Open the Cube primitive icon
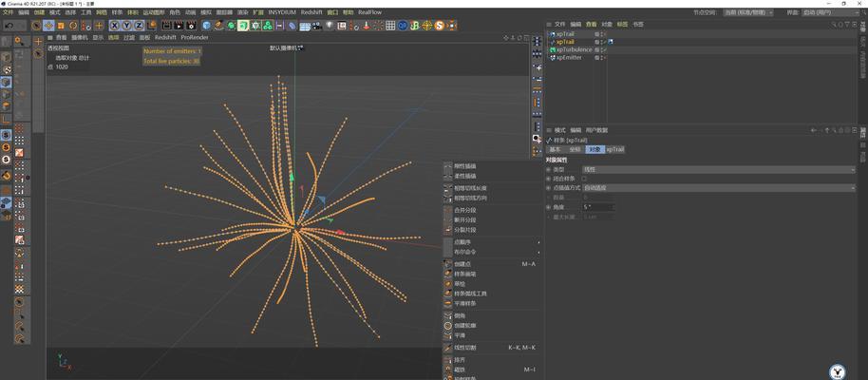 (x=206, y=25)
